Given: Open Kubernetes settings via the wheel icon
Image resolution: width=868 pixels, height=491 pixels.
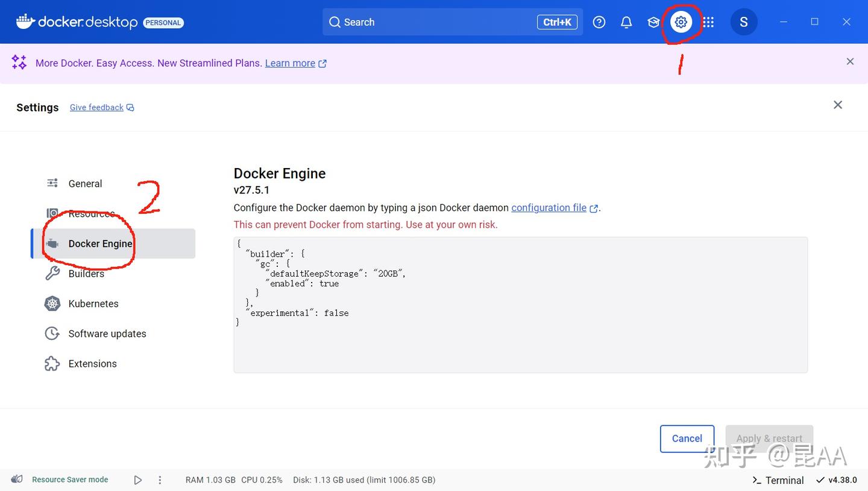Looking at the screenshot, I should [52, 304].
